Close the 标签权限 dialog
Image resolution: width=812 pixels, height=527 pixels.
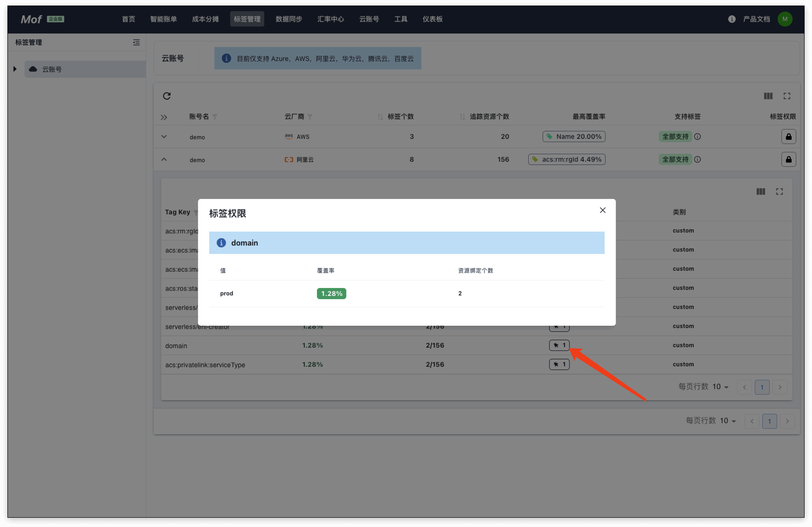coord(603,210)
